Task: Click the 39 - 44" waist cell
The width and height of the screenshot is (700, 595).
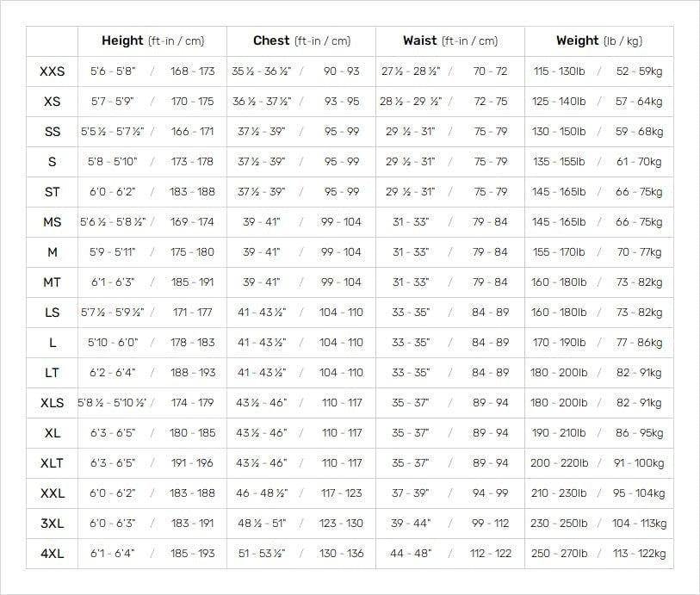Action: tap(410, 524)
